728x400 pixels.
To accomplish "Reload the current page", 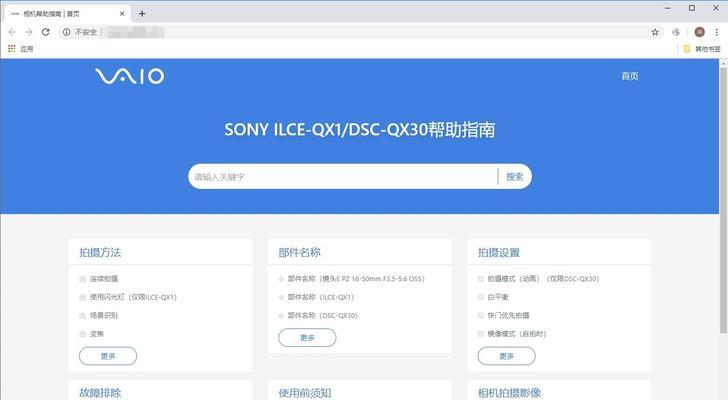I will 46,32.
